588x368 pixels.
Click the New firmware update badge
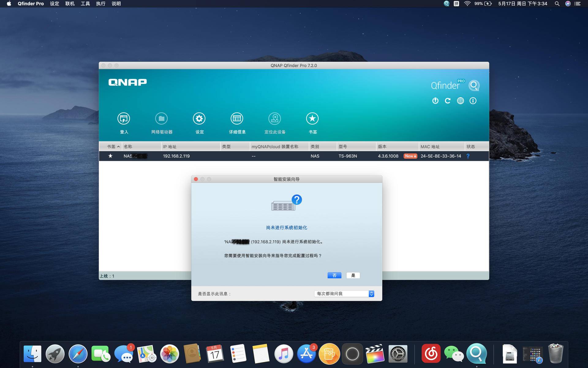pyautogui.click(x=410, y=156)
